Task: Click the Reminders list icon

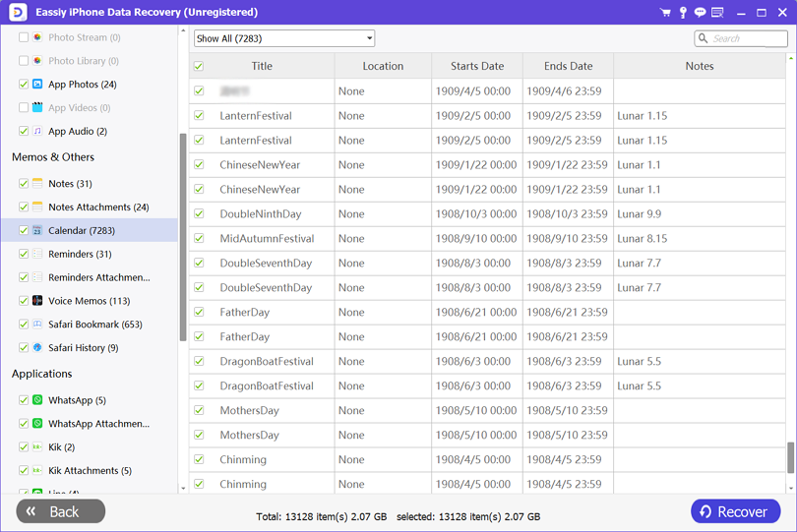Action: [x=37, y=254]
